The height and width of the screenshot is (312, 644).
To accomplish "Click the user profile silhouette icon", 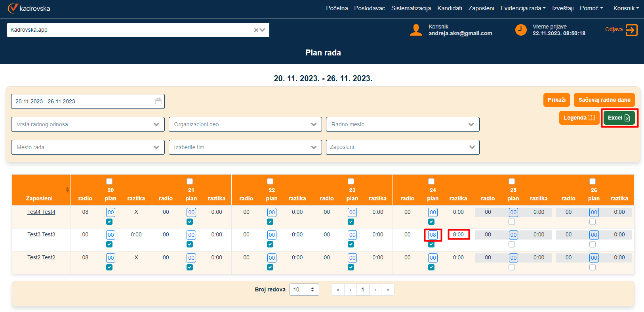I will (416, 30).
